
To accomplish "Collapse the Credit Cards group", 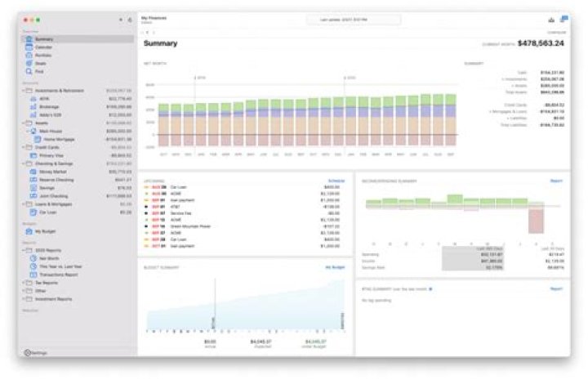I will pyautogui.click(x=24, y=147).
